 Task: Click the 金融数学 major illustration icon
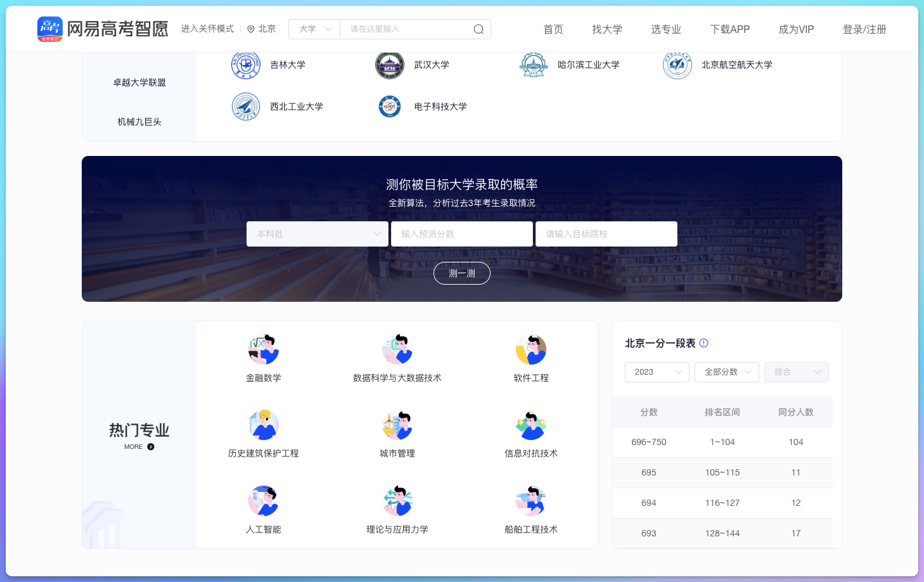tap(263, 348)
